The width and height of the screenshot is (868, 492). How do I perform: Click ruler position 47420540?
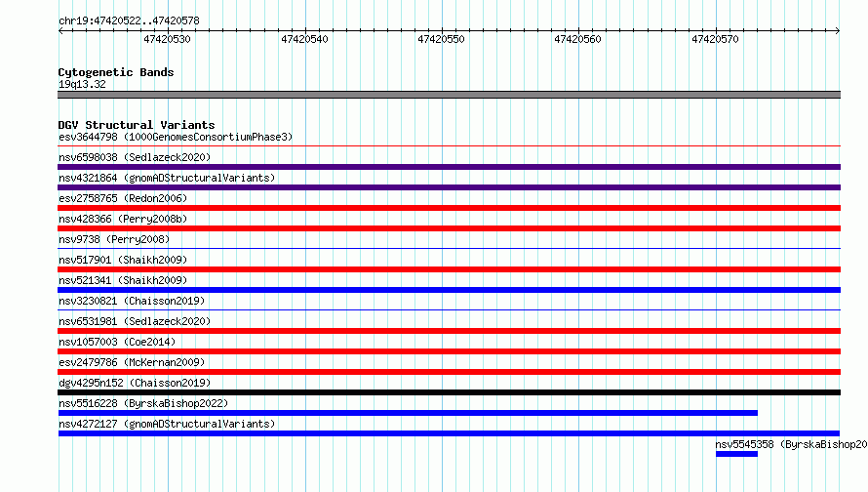(x=304, y=39)
